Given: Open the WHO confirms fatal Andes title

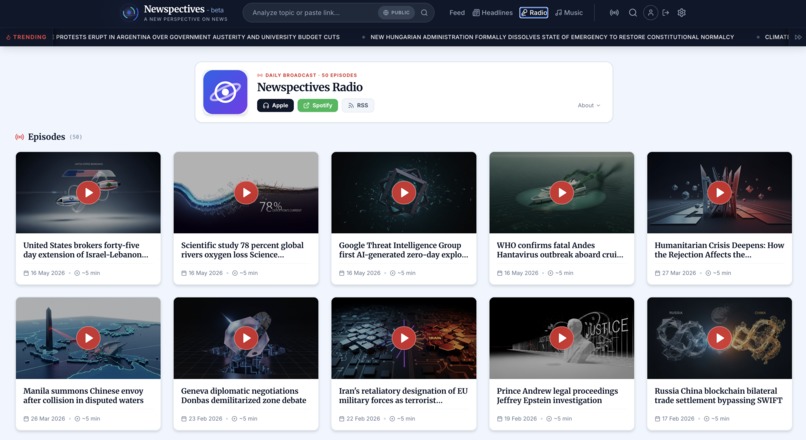Looking at the screenshot, I should click(x=560, y=250).
